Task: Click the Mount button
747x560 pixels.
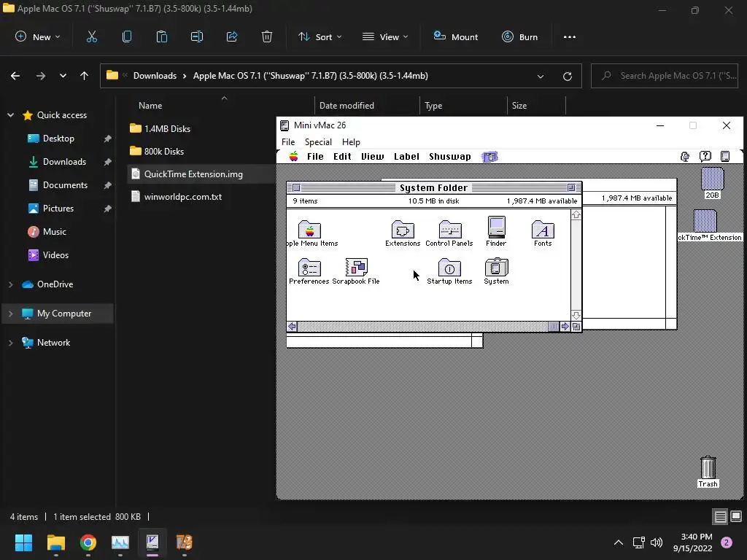Action: pos(455,36)
